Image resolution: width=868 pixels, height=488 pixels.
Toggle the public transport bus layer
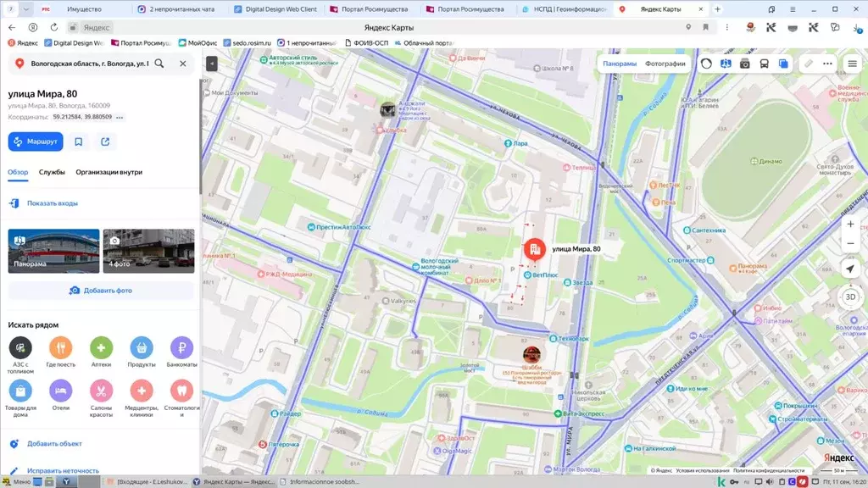764,64
